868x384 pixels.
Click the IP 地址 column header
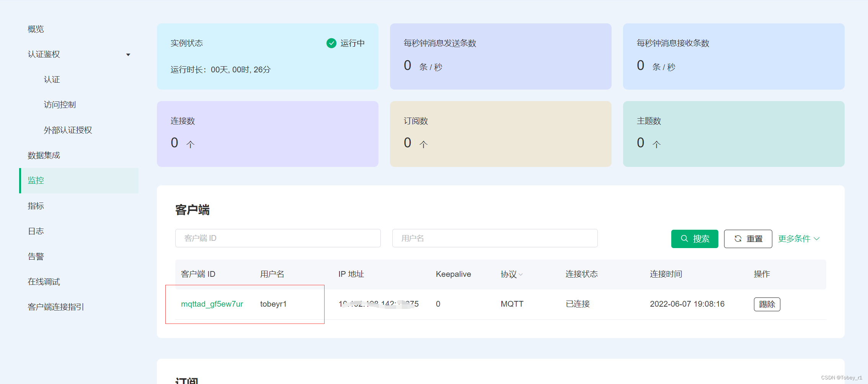(351, 274)
